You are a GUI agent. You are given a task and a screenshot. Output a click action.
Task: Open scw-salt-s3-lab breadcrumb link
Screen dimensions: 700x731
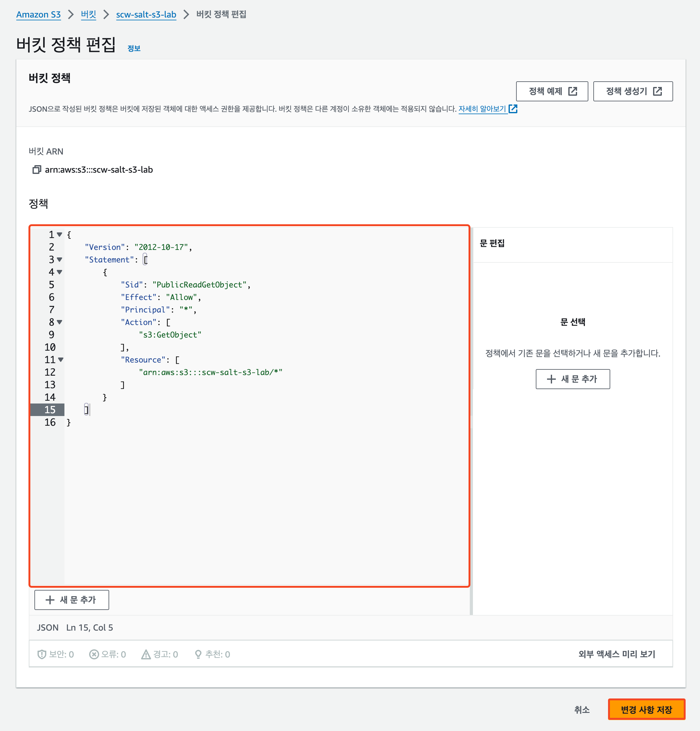146,15
